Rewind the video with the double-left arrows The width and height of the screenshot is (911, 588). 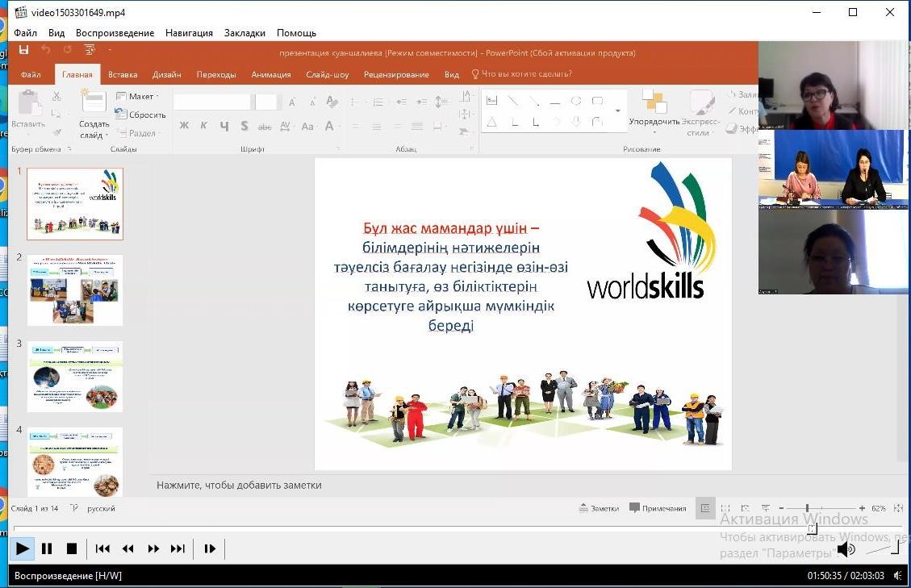pyautogui.click(x=127, y=548)
